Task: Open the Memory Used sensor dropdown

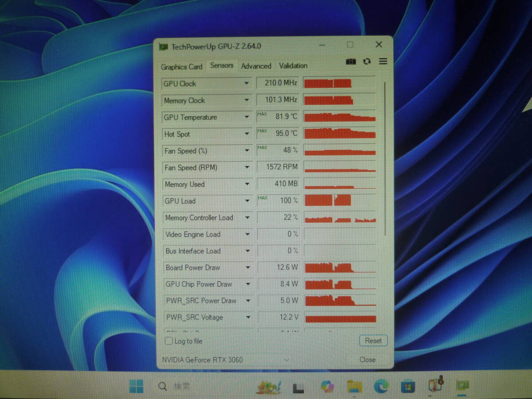Action: [247, 184]
